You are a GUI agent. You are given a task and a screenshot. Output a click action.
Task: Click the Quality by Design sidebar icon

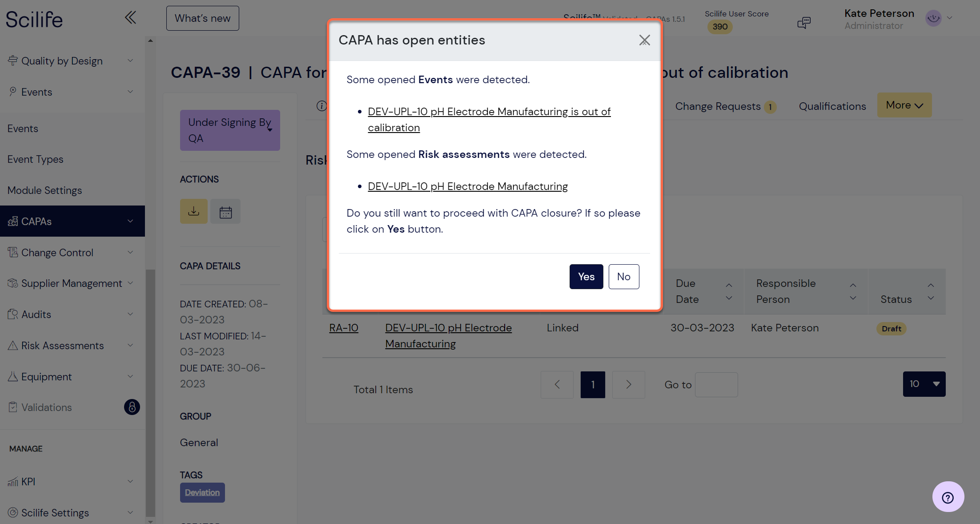tap(13, 60)
